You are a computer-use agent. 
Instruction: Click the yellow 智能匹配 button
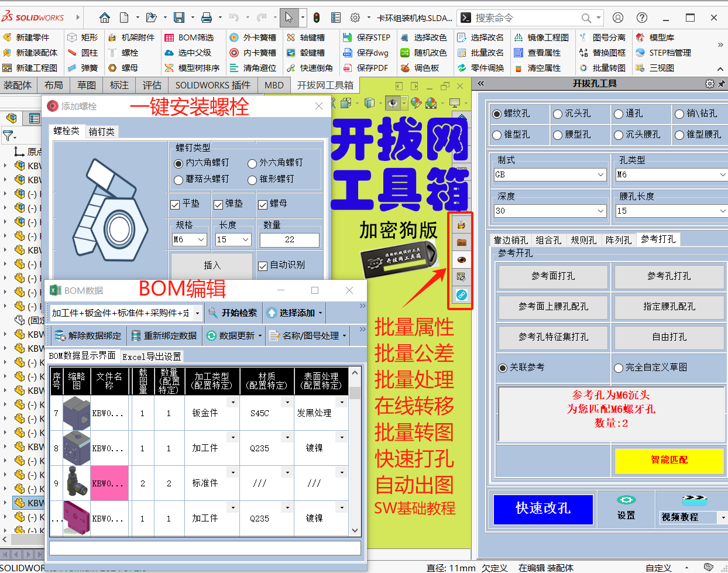(671, 461)
